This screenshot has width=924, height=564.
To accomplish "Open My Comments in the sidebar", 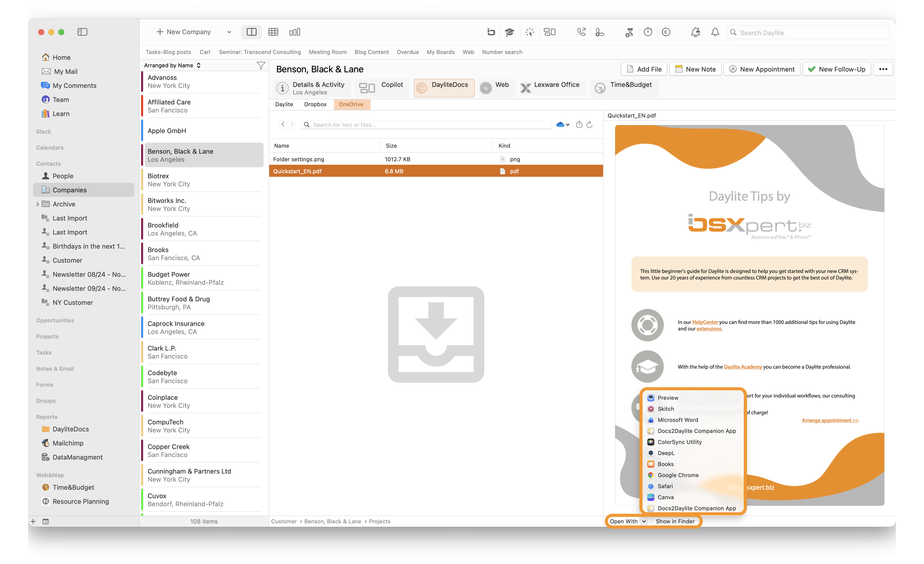I will (x=74, y=85).
